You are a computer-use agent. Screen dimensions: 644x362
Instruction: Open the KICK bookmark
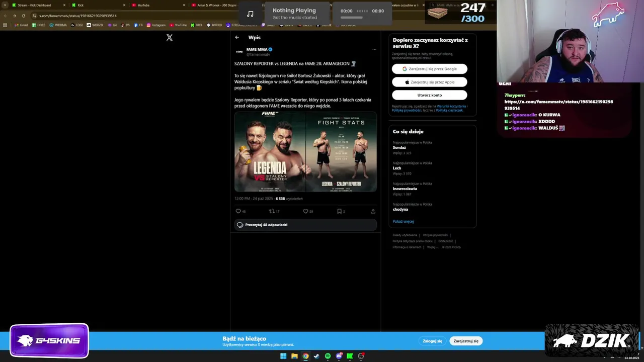(197, 25)
